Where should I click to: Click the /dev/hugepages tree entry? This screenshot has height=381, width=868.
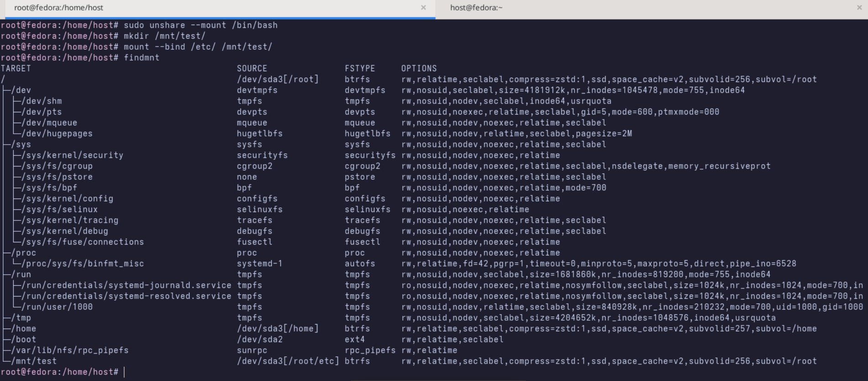(57, 134)
